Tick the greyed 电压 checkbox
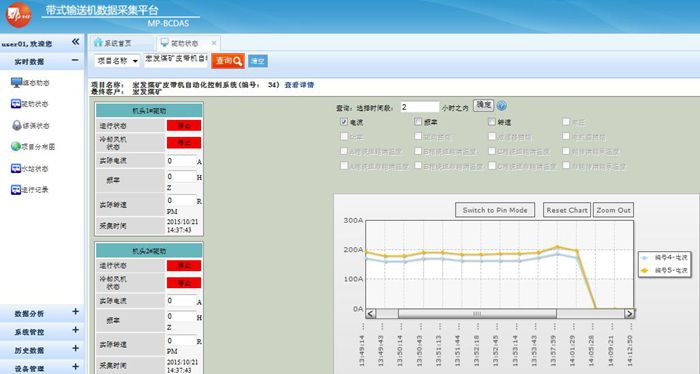Viewport: 700px width, 374px height. coord(566,121)
